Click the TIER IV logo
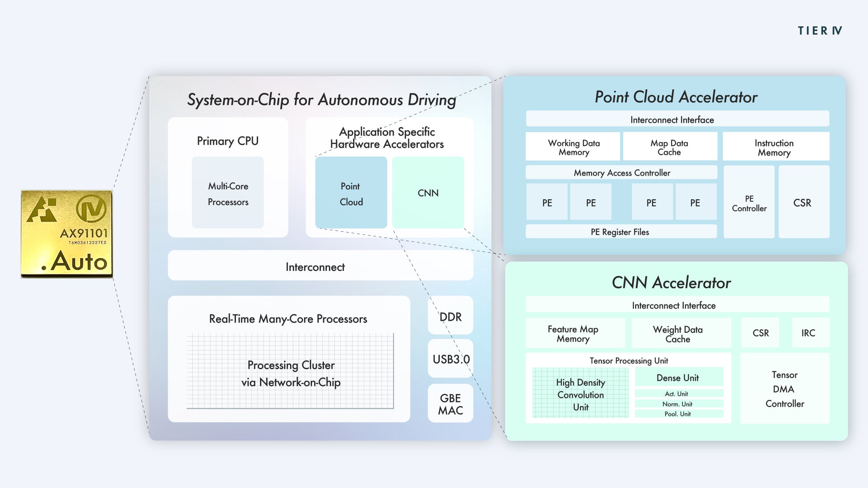This screenshot has width=868, height=488. pyautogui.click(x=819, y=31)
